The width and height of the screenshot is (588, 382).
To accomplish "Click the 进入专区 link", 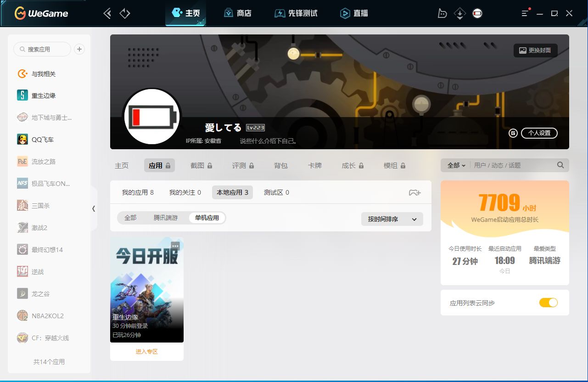I will [x=147, y=352].
